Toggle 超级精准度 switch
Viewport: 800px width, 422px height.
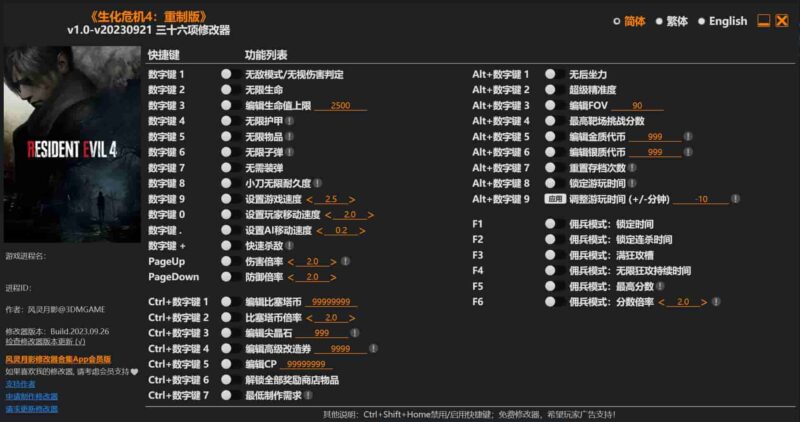pos(554,90)
